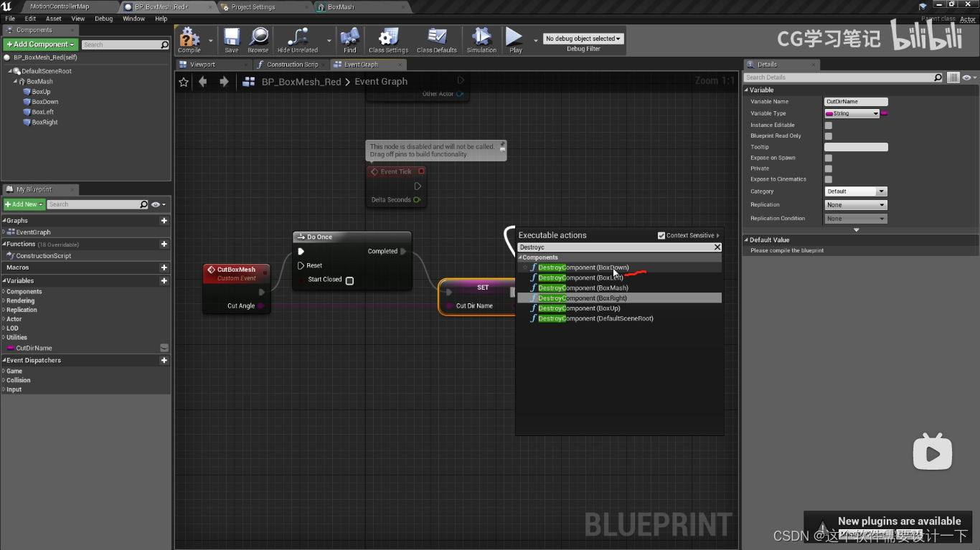Collapse Default Value section
Screen dimensions: 980x550
click(747, 240)
